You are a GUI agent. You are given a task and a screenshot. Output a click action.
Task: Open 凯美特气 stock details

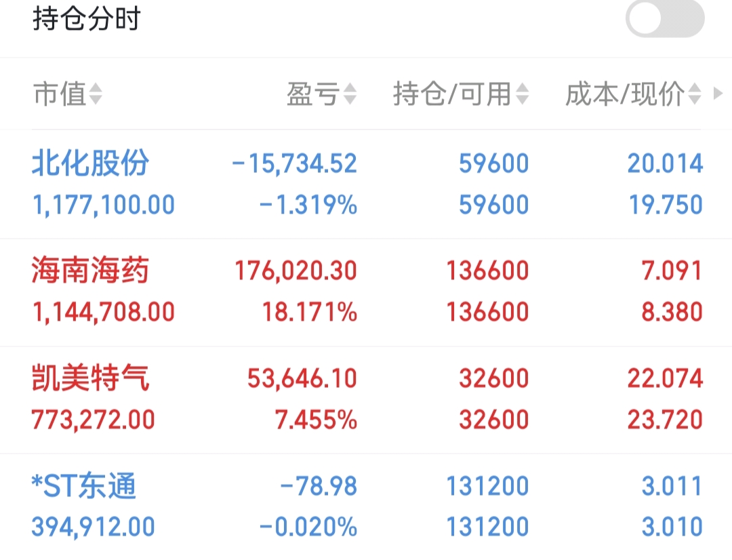pos(90,378)
